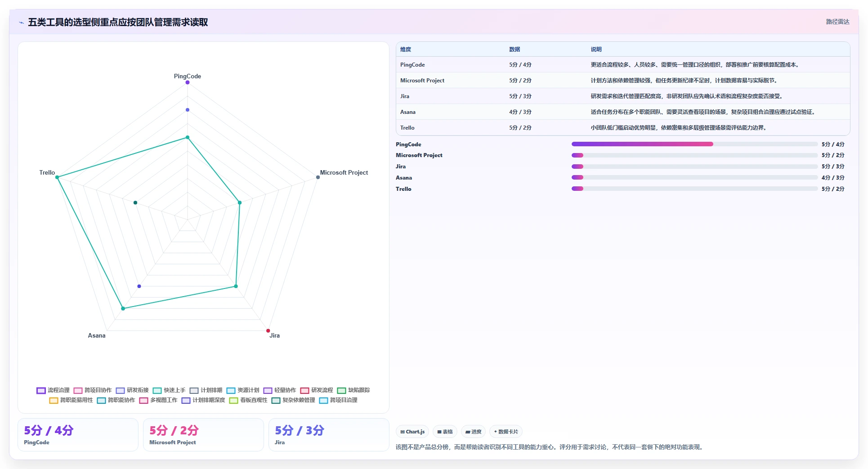The height and width of the screenshot is (469, 868).
Task: Toggle the 计划排期 legend entry
Action: [206, 390]
